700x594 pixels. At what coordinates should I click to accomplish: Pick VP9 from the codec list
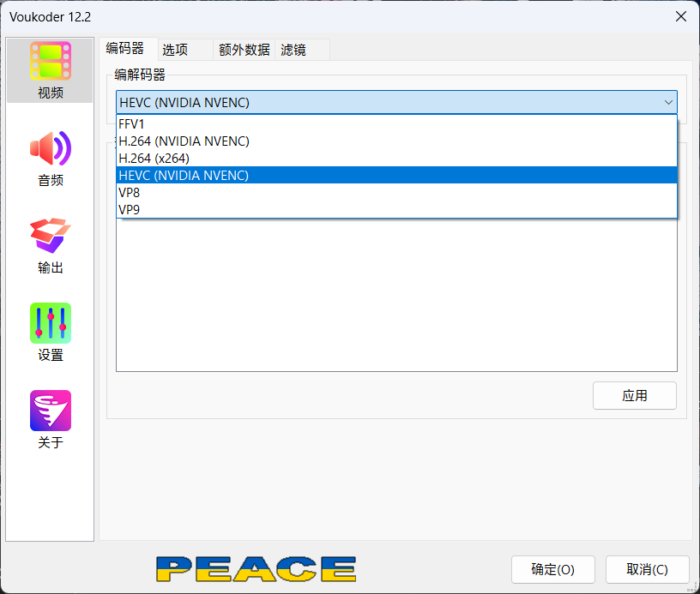point(130,209)
